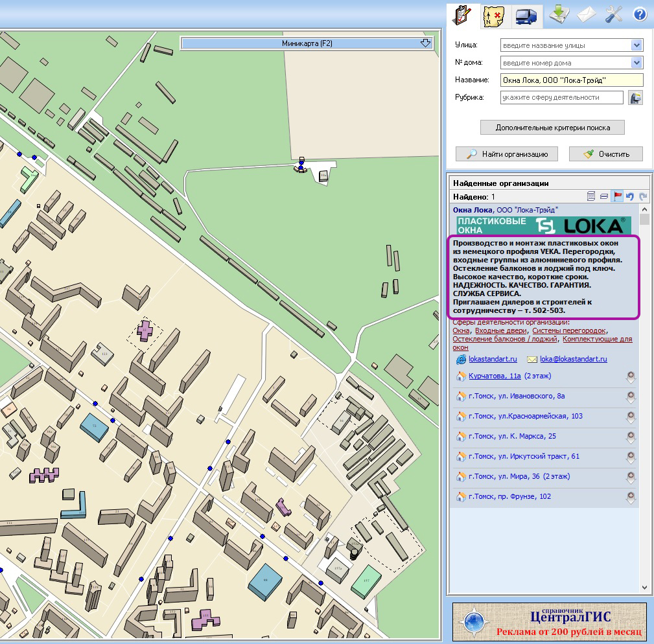Viewport: 654px width, 644px height.
Task: Click the house icon beside ул. К. Маркса, 25
Action: [461, 436]
